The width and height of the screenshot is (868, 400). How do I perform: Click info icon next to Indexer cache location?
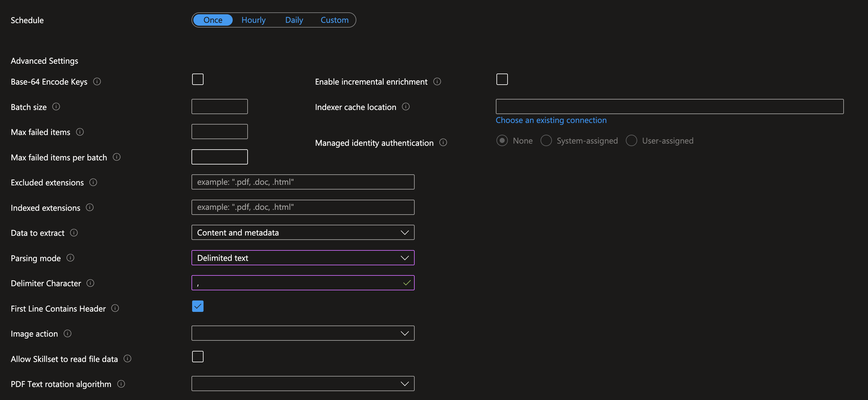(x=406, y=107)
